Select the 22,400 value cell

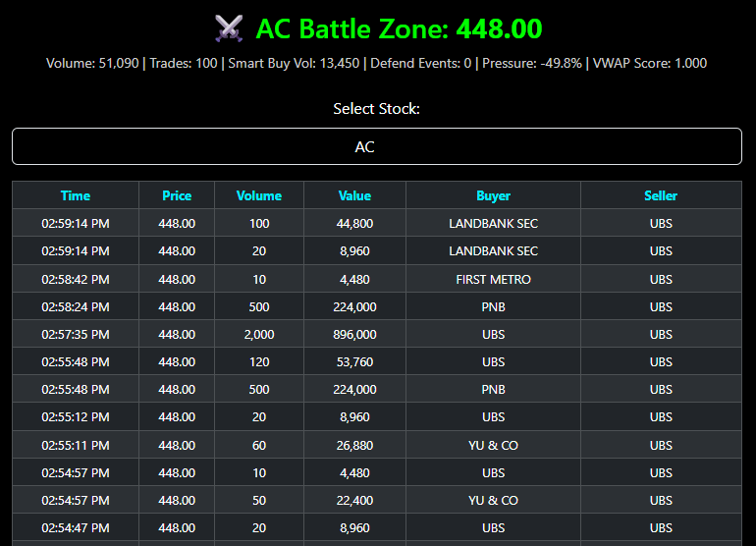coord(354,500)
